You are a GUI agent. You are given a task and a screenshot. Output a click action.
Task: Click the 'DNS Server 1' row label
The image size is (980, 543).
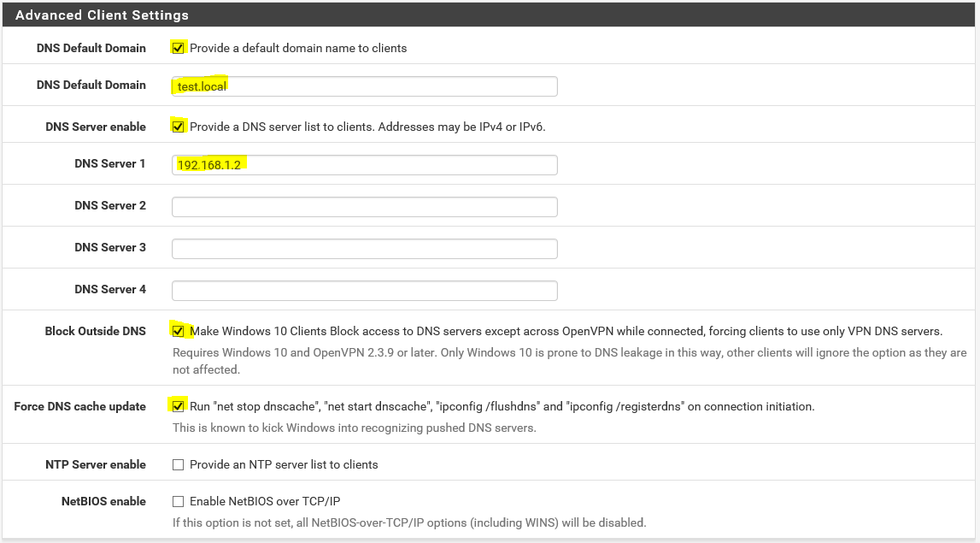tap(110, 163)
